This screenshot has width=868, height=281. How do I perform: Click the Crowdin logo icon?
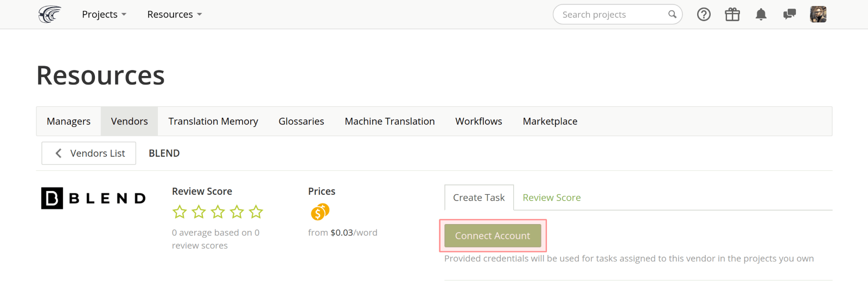49,14
